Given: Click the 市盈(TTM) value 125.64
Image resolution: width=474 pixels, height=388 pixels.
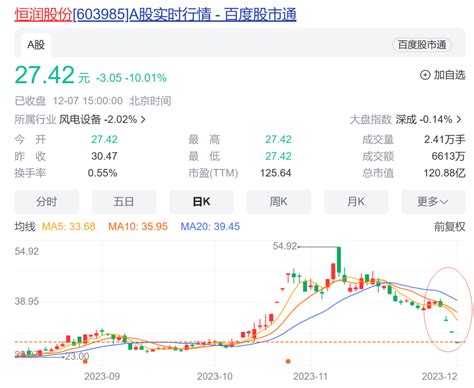Looking at the screenshot, I should coord(276,173).
